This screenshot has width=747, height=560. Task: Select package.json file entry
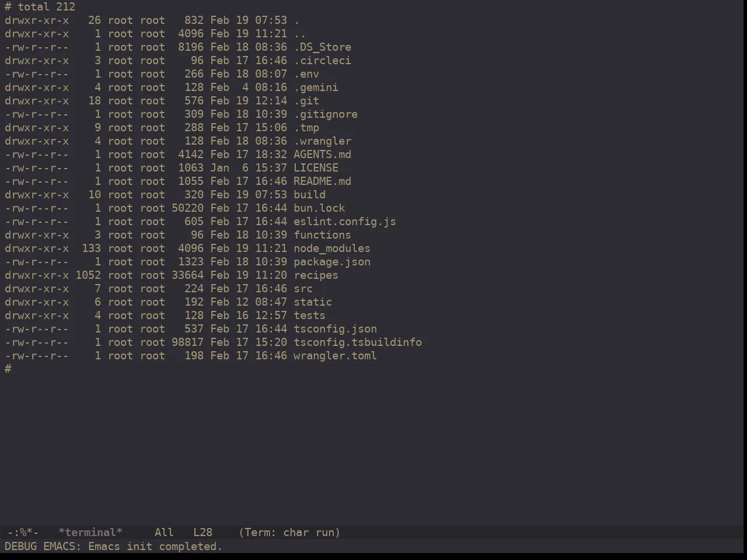tap(332, 262)
